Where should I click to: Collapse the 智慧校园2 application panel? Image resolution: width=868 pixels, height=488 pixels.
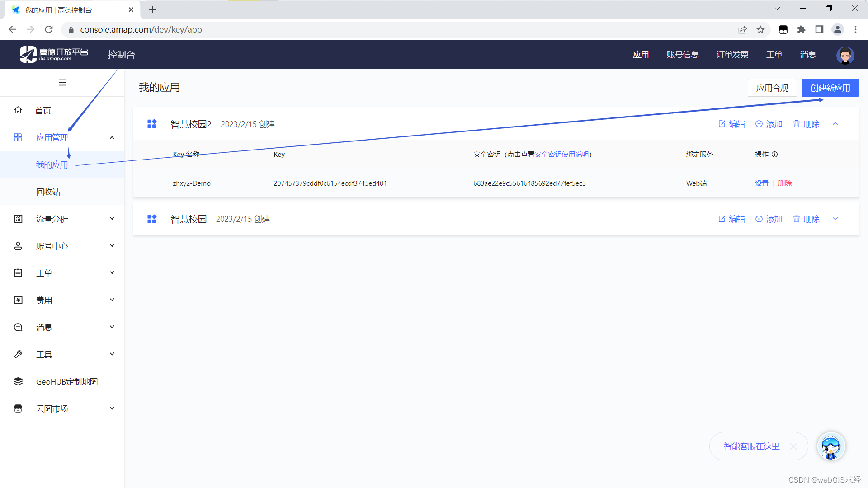pos(835,124)
